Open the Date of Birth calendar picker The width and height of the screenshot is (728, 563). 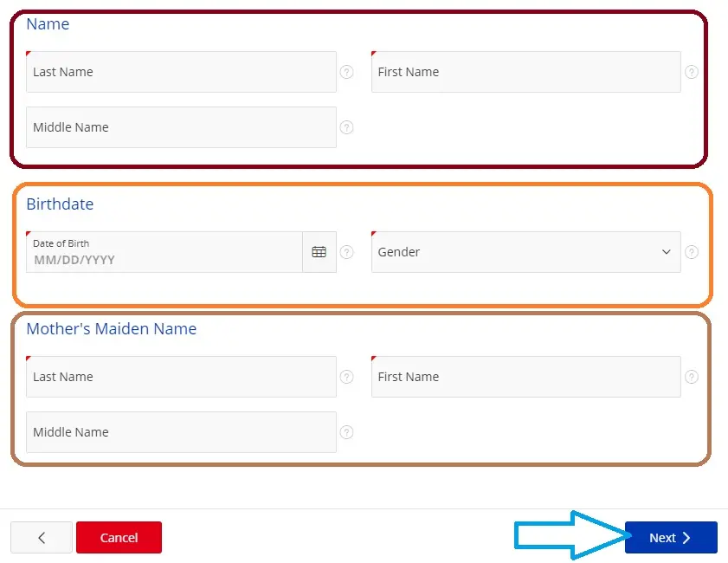tap(319, 252)
